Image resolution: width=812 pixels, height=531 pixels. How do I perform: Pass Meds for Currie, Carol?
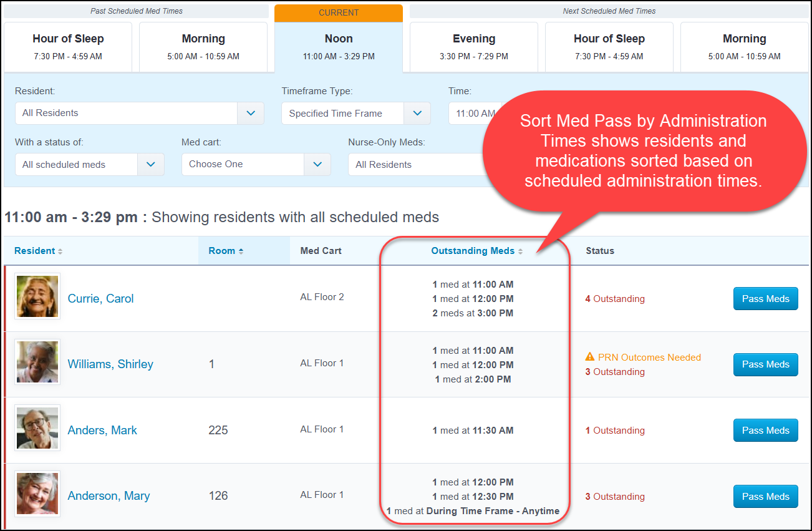coord(765,299)
